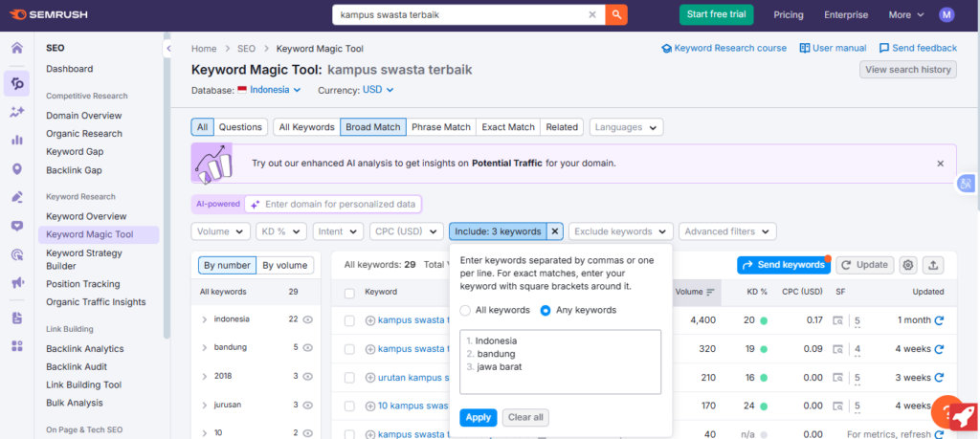Viewport: 980px width, 439px height.
Task: Tick checkbox for the 320 volume keyword
Action: point(349,349)
